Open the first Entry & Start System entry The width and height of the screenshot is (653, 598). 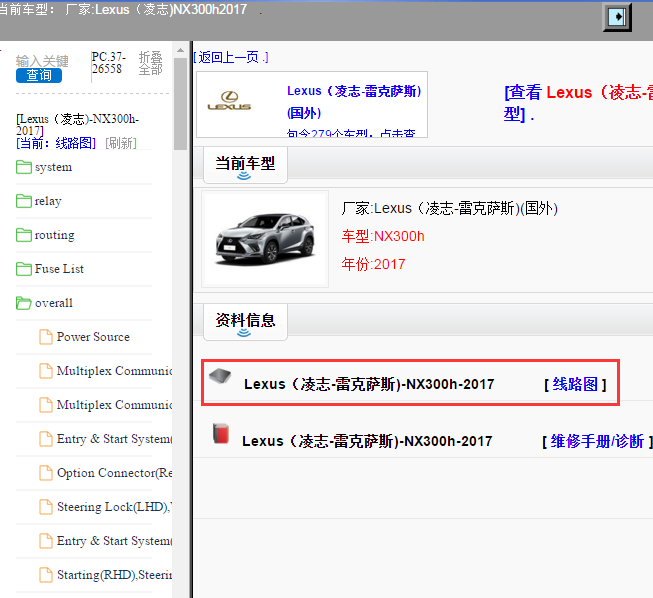point(115,439)
